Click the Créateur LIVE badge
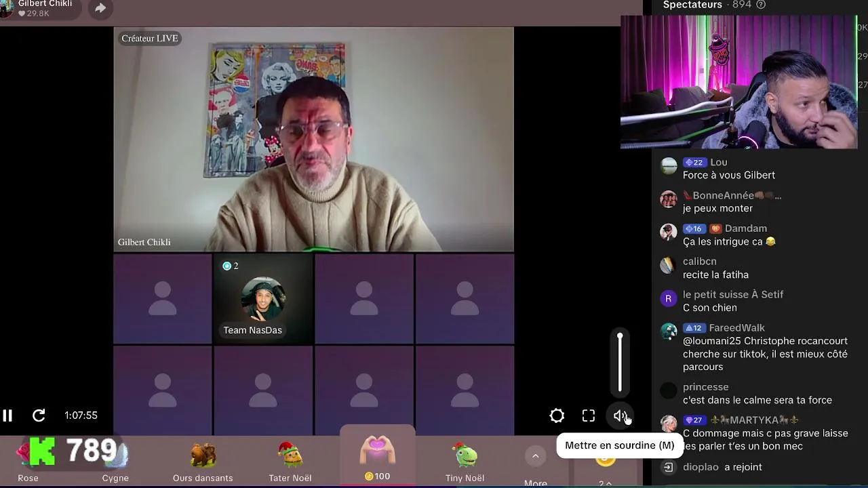Image resolution: width=868 pixels, height=488 pixels. (x=150, y=39)
